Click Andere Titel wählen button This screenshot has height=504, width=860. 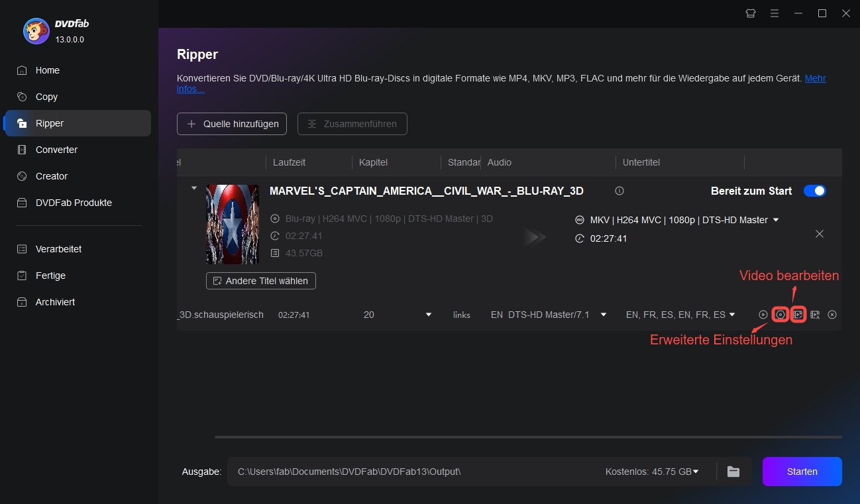[261, 281]
